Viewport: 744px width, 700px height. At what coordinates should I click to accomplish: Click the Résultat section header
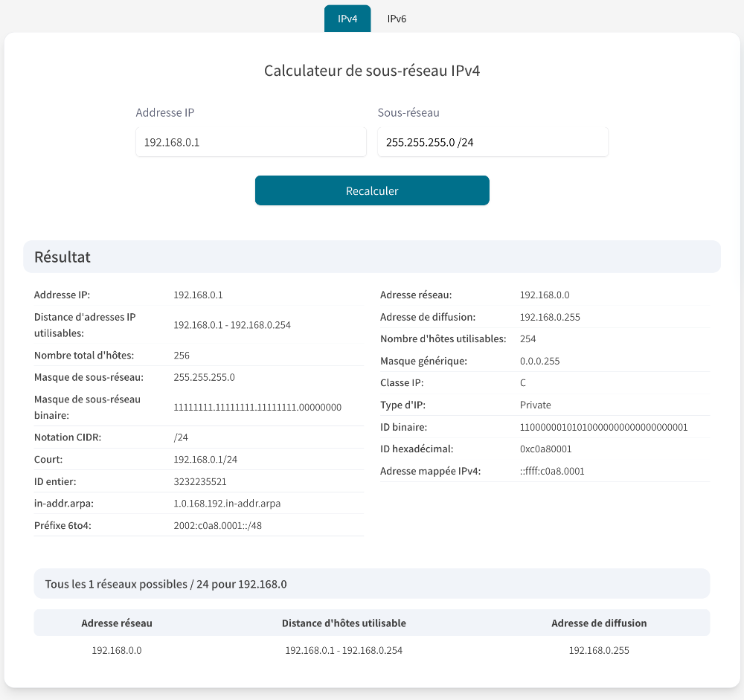[62, 257]
